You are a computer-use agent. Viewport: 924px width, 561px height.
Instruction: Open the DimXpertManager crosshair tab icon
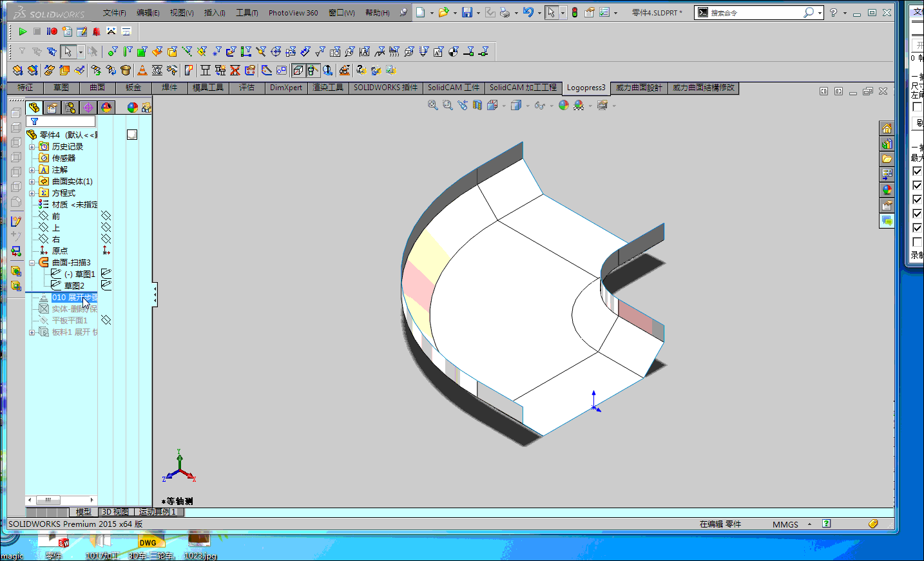(x=88, y=108)
